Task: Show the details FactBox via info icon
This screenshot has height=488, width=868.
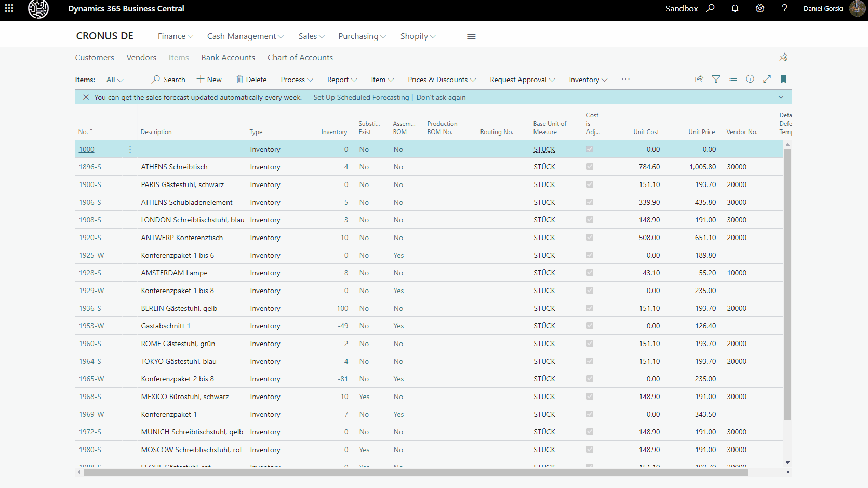Action: tap(750, 79)
